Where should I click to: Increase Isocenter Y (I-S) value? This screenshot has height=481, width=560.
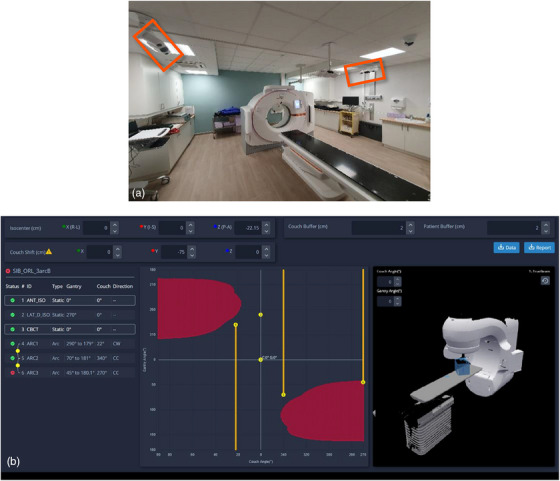[190, 225]
